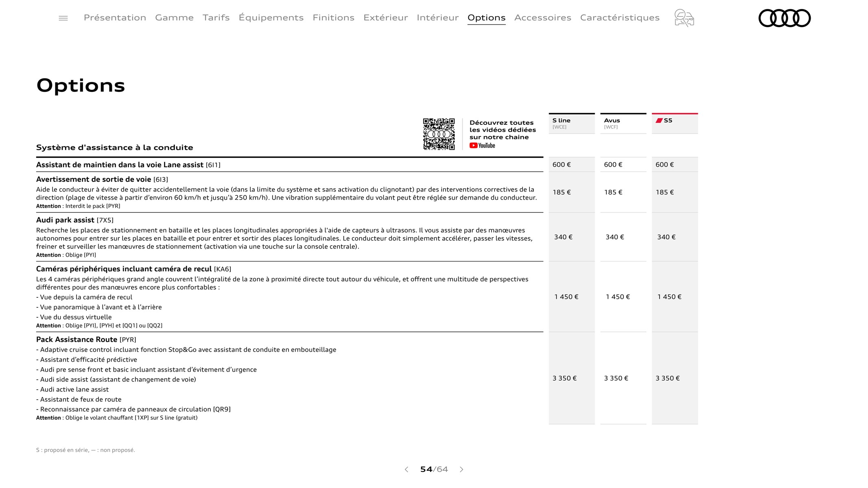Click the 1 450 € price under S5
The width and height of the screenshot is (868, 488).
tap(669, 297)
